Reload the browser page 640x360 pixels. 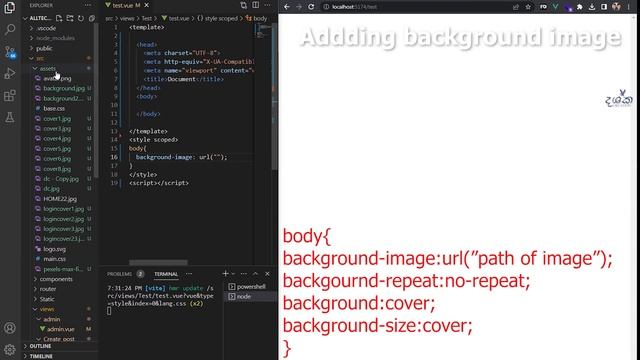tap(311, 7)
